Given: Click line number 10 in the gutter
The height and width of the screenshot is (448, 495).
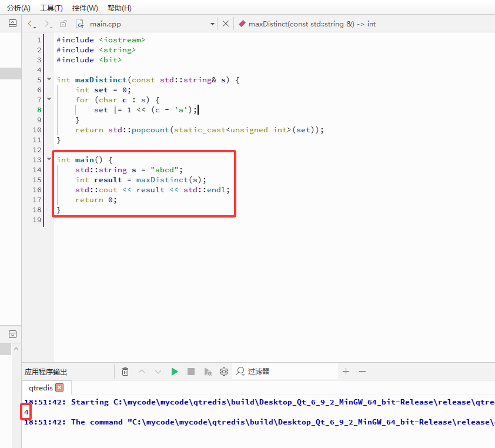Looking at the screenshot, I should pos(37,130).
